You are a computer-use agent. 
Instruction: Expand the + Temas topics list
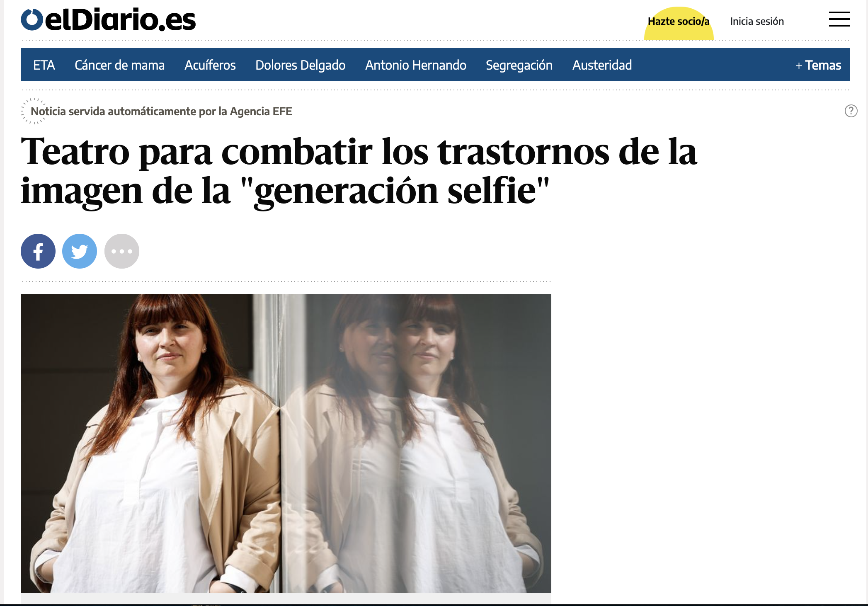(818, 65)
